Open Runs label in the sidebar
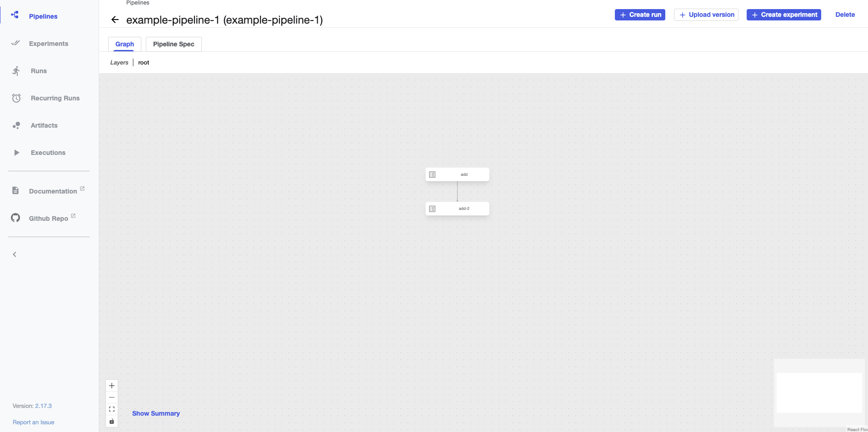This screenshot has width=868, height=432. [x=39, y=71]
